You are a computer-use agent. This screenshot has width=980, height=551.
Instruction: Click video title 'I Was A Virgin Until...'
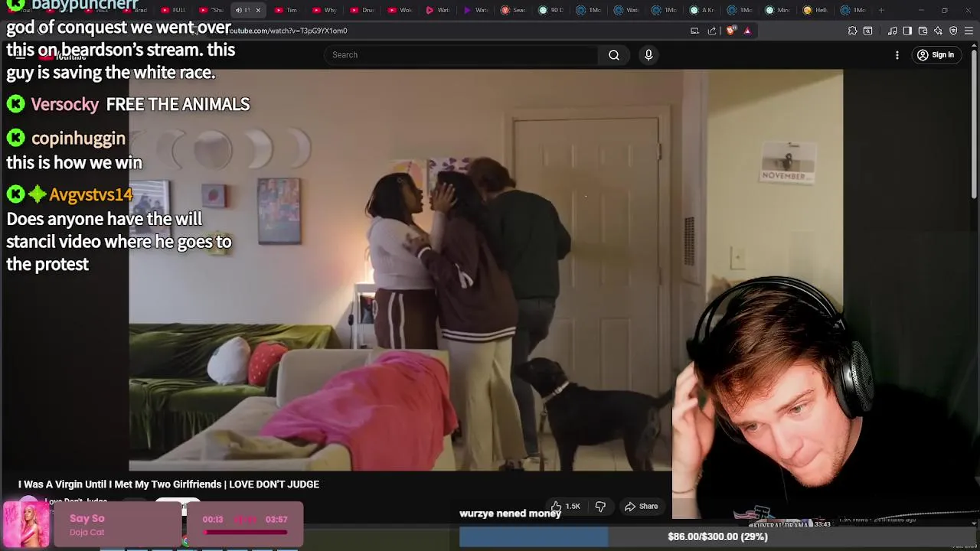(168, 484)
